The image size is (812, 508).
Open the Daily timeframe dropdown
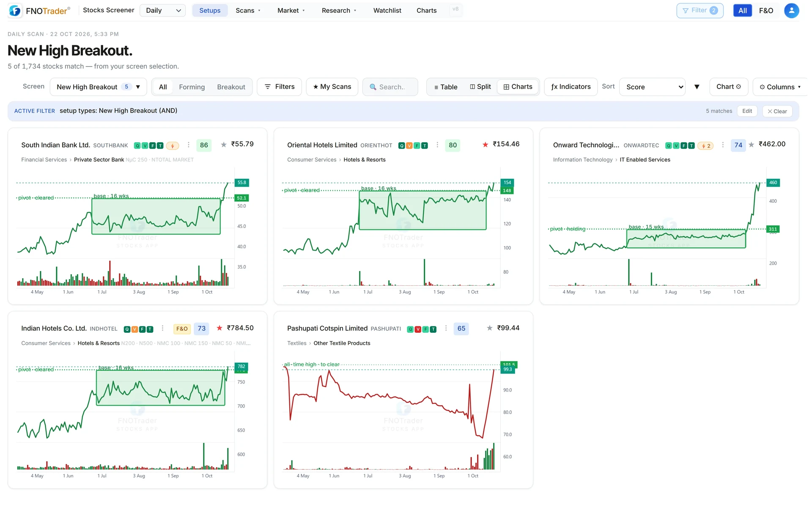163,11
